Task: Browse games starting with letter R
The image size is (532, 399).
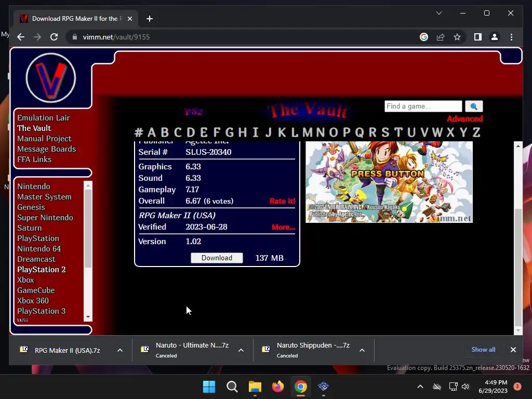Action: click(x=372, y=132)
